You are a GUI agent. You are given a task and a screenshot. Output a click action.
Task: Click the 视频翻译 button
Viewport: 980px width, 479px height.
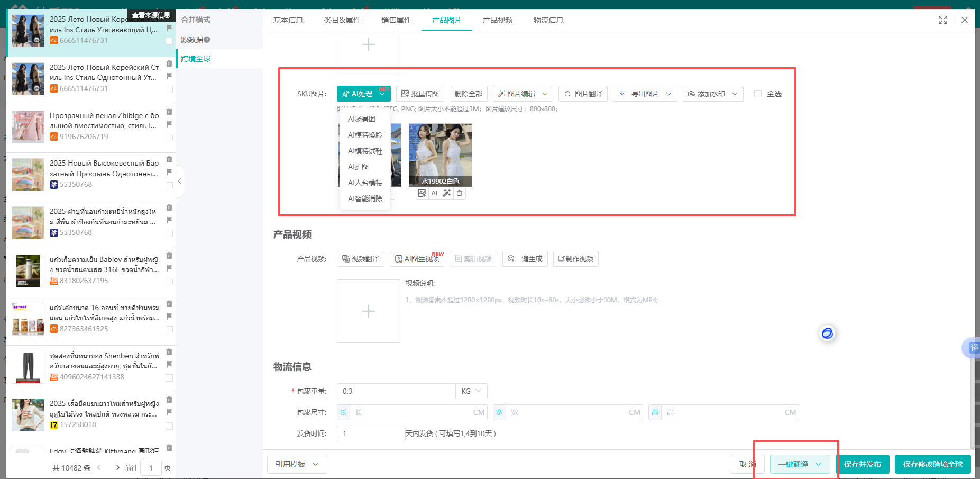click(x=360, y=259)
